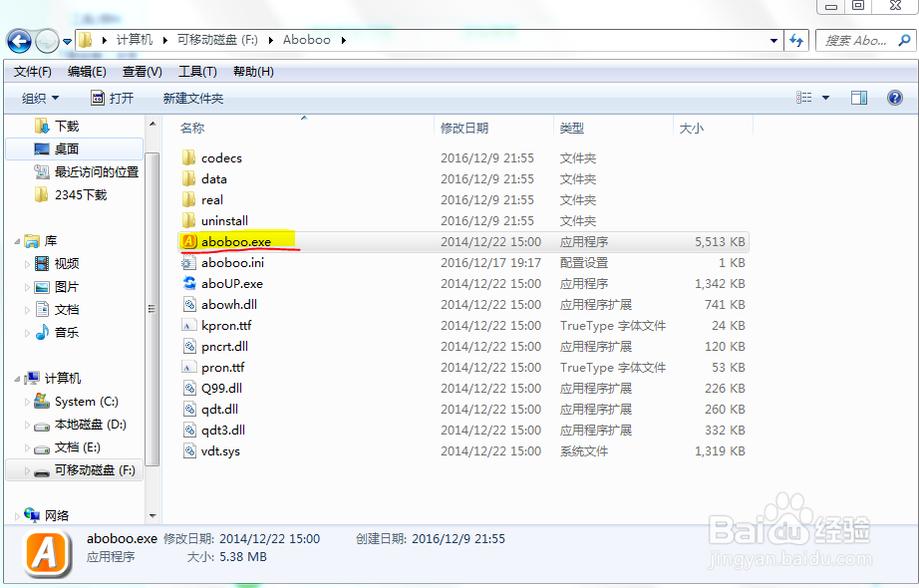Select the pncrt.dll file icon
919x588 pixels.
point(188,347)
